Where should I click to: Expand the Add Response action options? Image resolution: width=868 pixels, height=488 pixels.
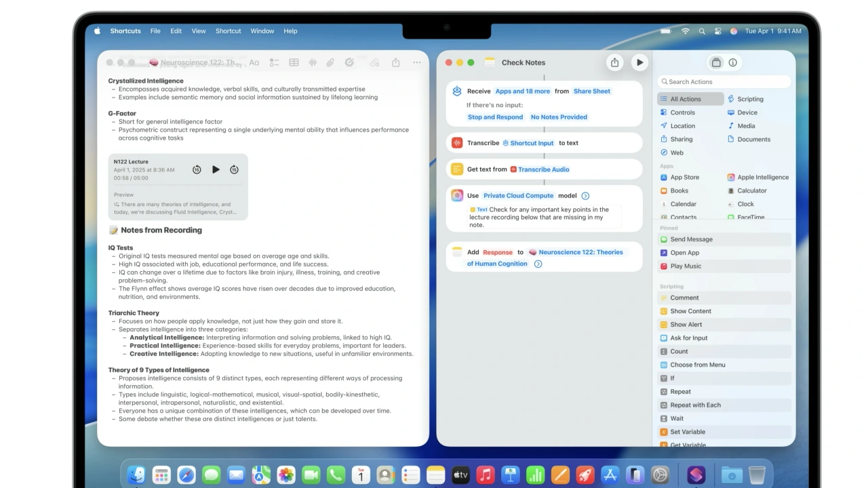coord(538,264)
